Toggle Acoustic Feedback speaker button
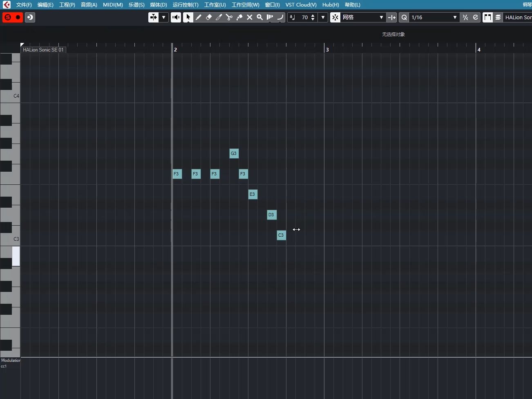 (176, 18)
